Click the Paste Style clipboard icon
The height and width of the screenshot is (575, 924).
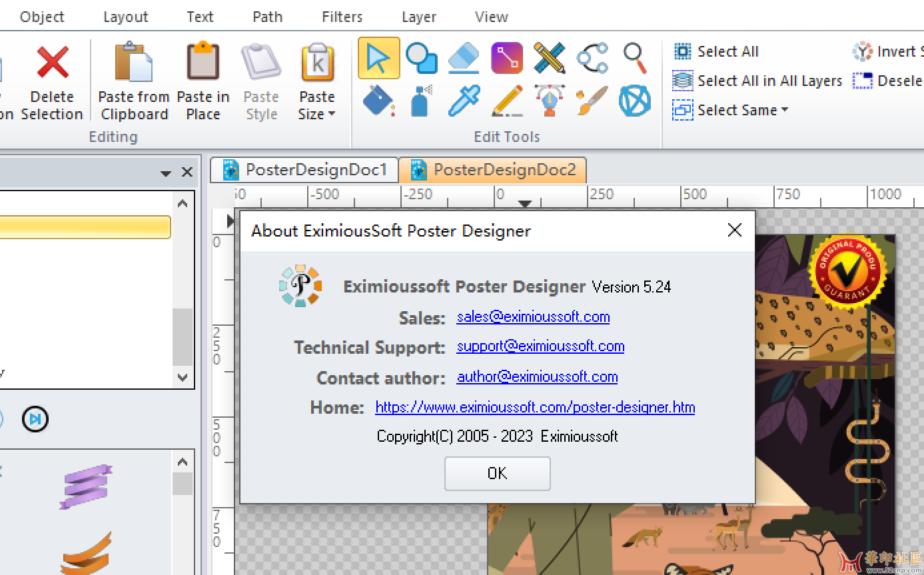(261, 62)
